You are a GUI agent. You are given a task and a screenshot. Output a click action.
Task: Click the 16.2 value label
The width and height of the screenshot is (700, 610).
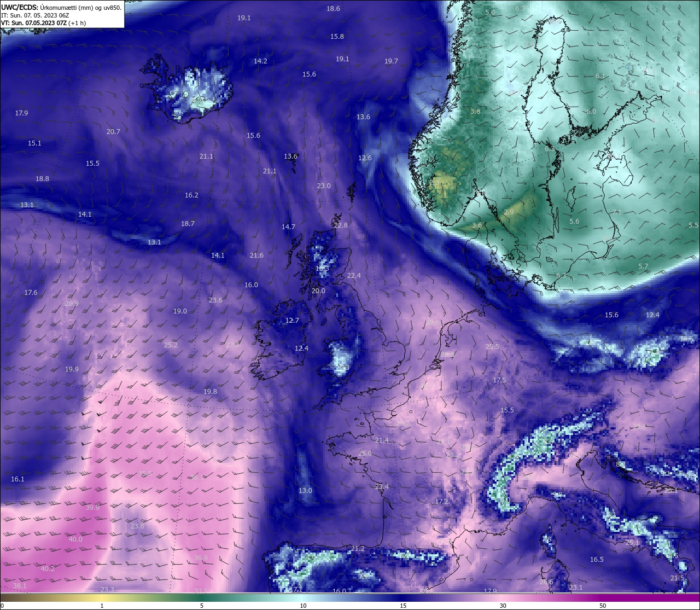[191, 195]
